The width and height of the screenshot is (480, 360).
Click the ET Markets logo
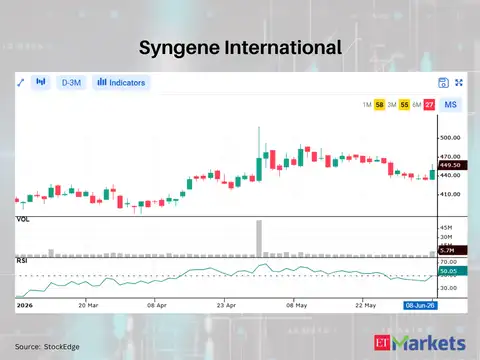coord(420,343)
